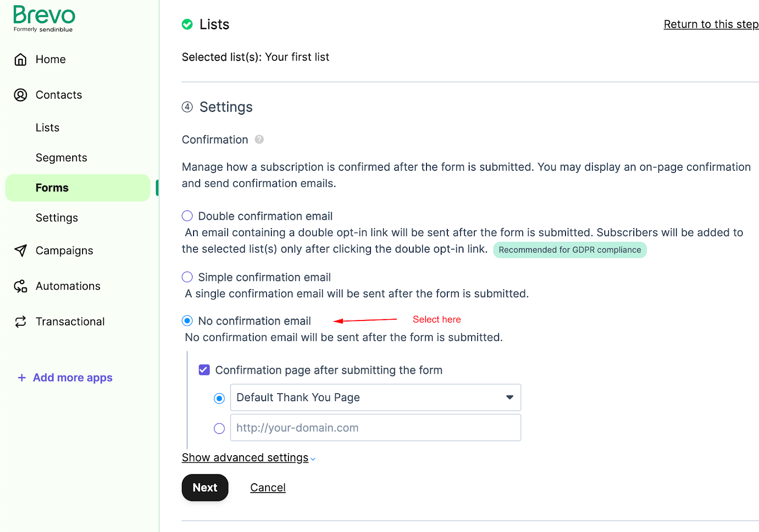Click the plus icon for more apps
Image resolution: width=759 pixels, height=532 pixels.
pos(21,377)
